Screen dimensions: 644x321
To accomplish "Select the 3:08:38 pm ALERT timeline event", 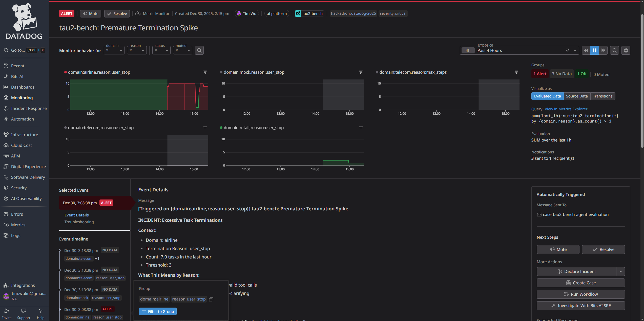I will 81,309.
